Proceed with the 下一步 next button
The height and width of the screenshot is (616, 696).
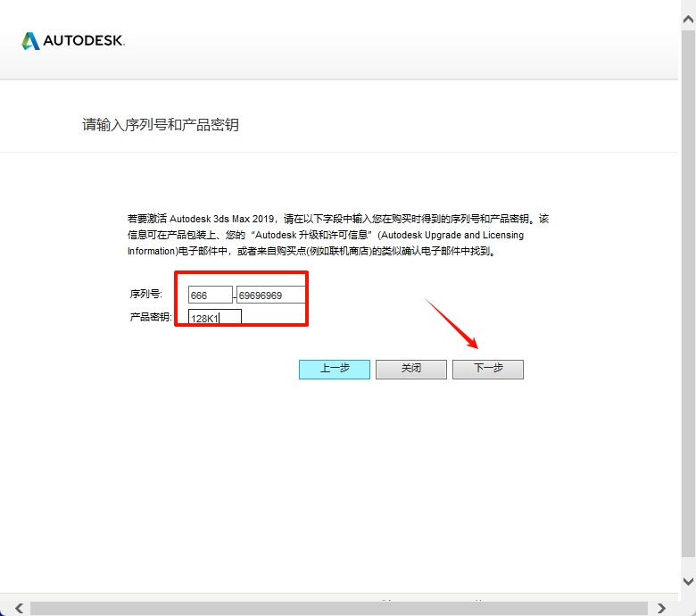click(x=487, y=369)
